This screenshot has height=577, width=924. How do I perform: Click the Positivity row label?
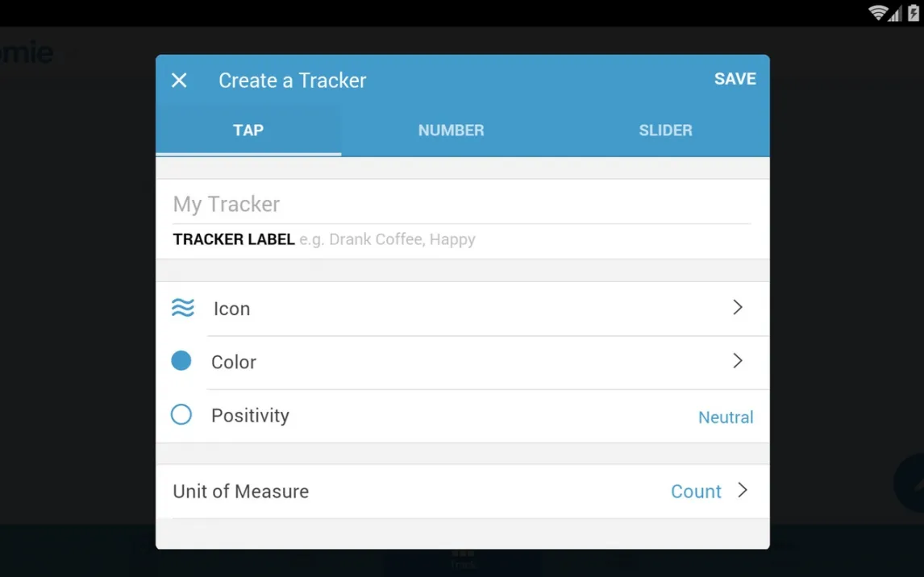pos(250,416)
